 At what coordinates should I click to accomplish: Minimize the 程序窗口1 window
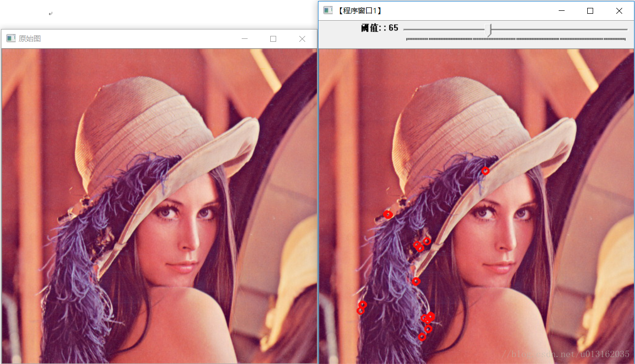561,11
